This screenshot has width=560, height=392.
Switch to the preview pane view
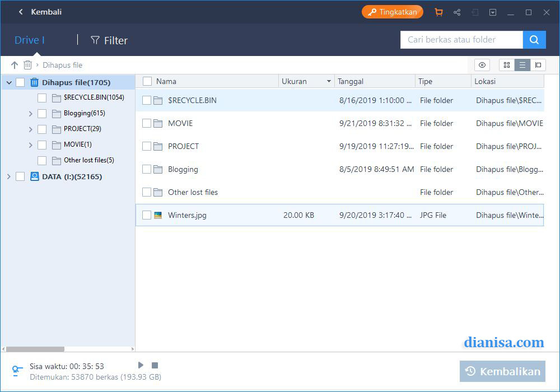[538, 65]
